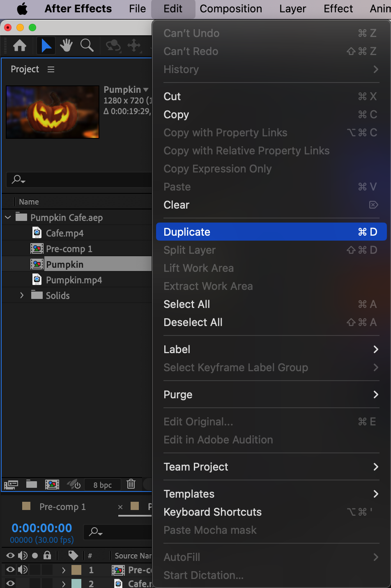391x588 pixels.
Task: Mute audio of layer 1
Action: click(x=23, y=570)
